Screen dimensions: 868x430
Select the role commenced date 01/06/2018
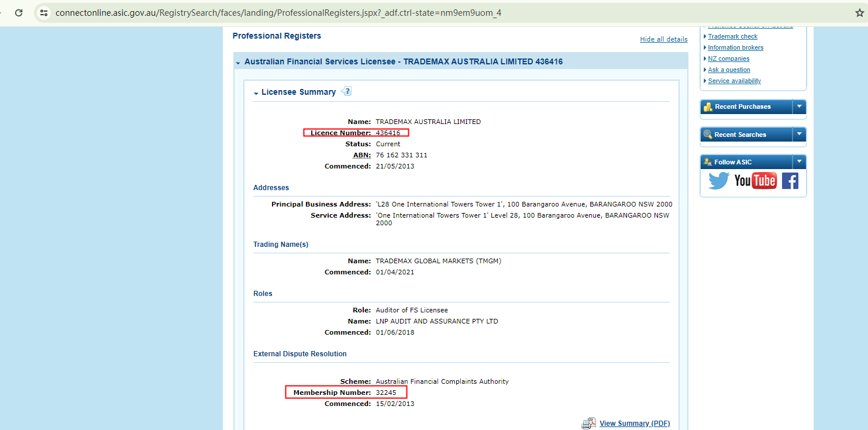click(395, 332)
